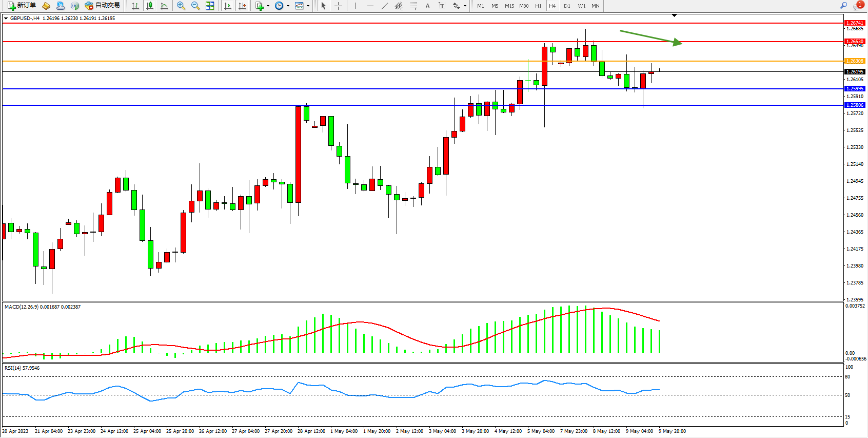Switch to D1 timeframe
Image resolution: width=868 pixels, height=438 pixels.
(567, 6)
